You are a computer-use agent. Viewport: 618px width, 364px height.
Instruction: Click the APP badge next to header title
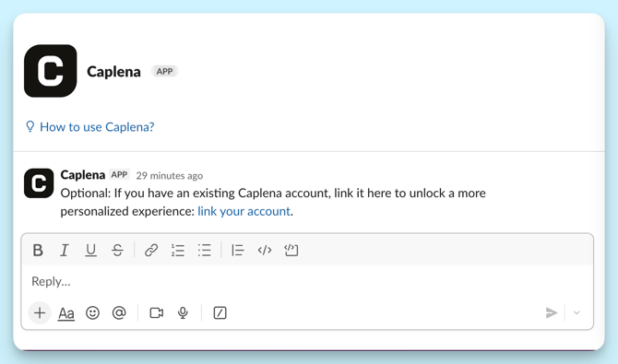164,71
